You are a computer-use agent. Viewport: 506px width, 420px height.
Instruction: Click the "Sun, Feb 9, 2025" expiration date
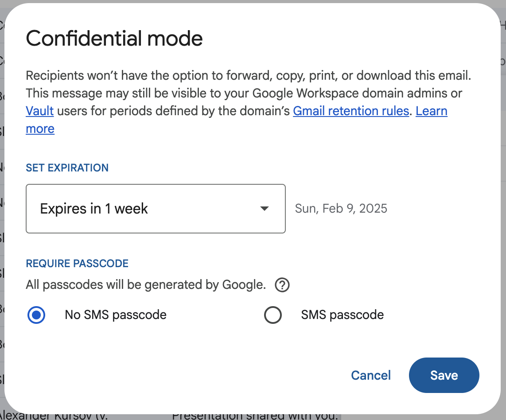[x=341, y=208]
